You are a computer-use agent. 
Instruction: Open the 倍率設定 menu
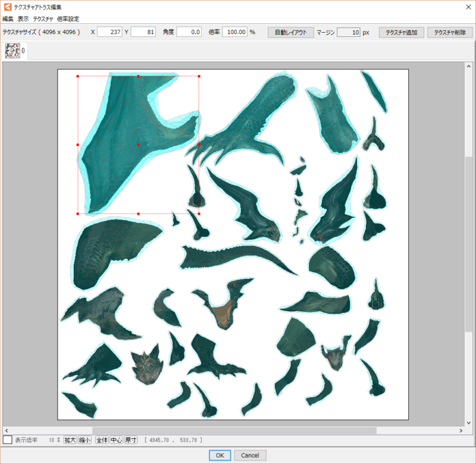click(x=68, y=19)
